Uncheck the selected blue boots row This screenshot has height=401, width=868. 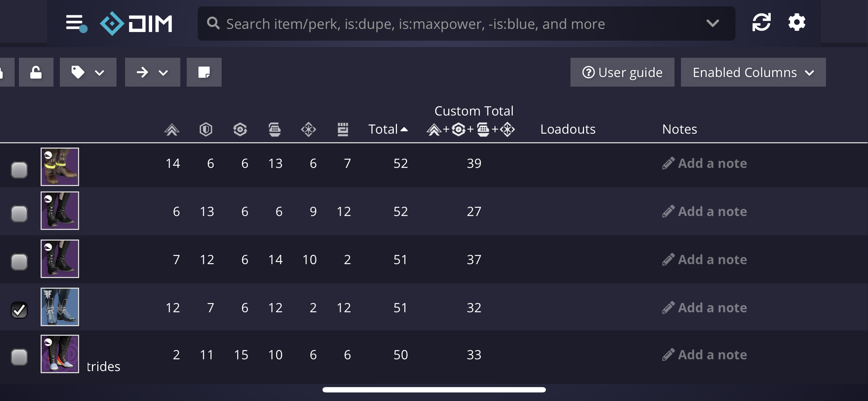coord(19,310)
